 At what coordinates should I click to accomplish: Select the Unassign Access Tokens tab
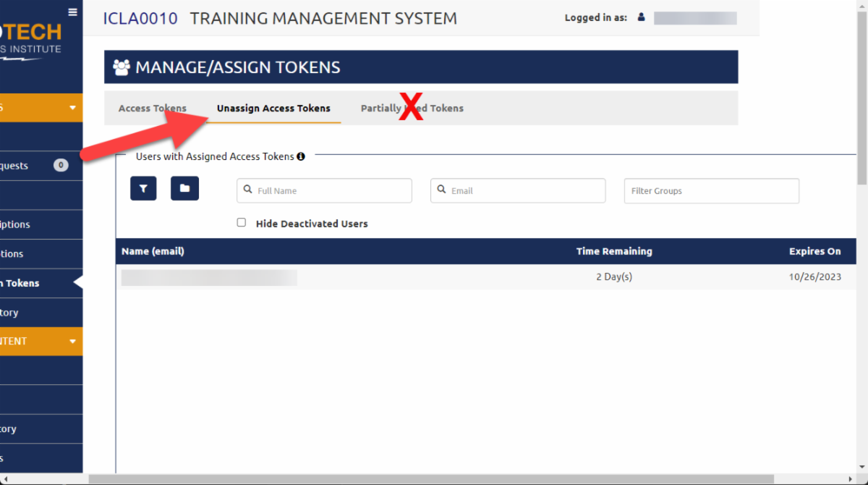[273, 108]
